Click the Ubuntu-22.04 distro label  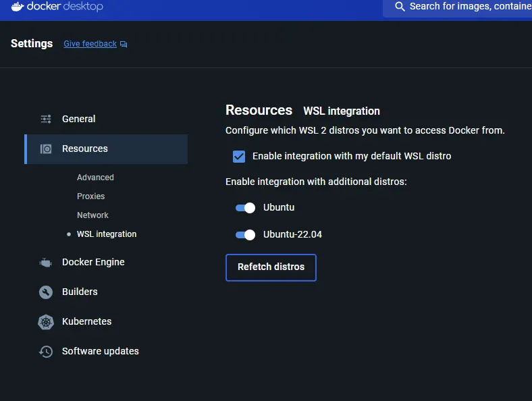292,234
